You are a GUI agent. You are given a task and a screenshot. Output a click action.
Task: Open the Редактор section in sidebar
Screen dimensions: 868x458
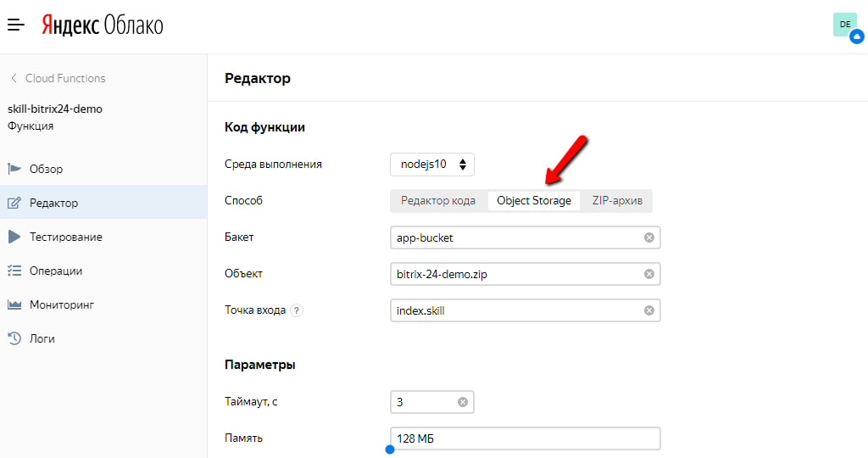tap(103, 203)
